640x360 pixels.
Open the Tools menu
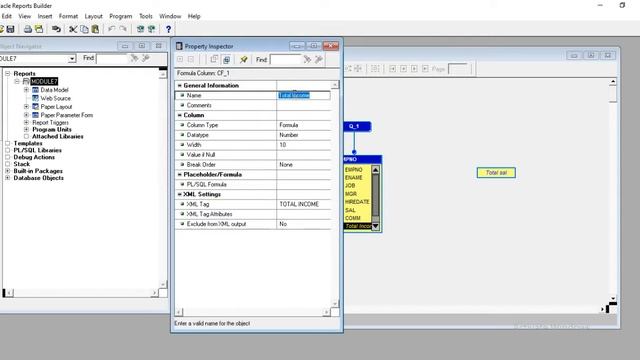[146, 16]
